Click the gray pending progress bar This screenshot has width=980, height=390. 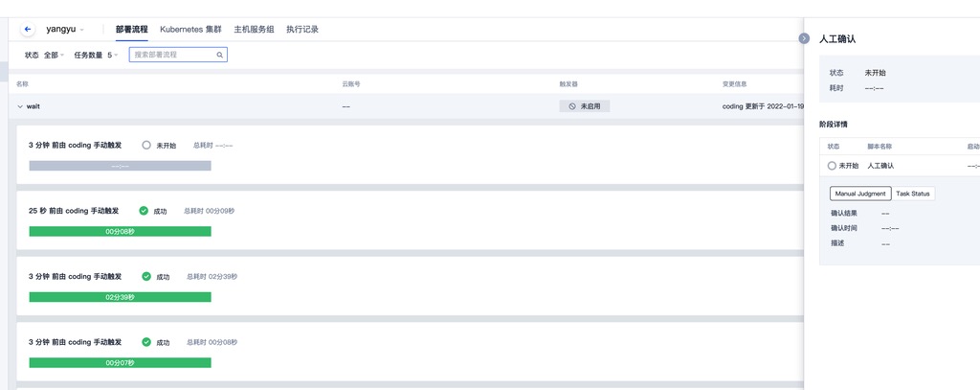pos(120,166)
